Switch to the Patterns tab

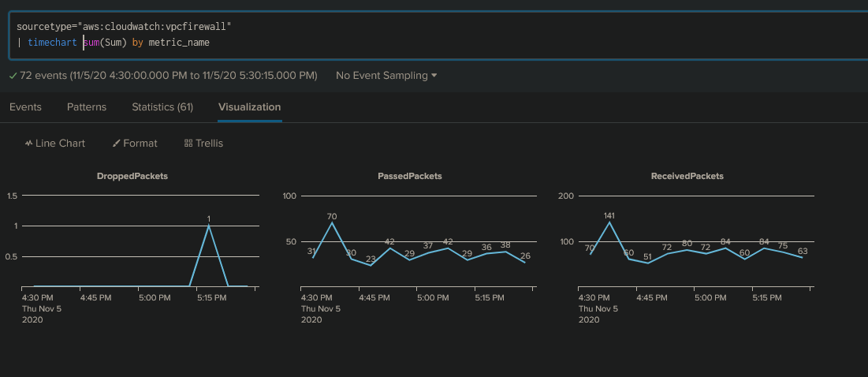[x=87, y=106]
